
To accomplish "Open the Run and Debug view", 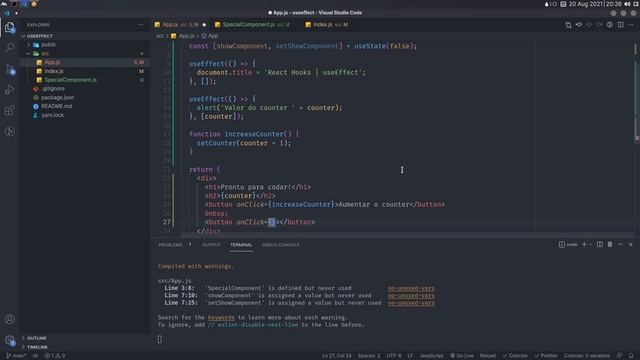I will pos(9,90).
